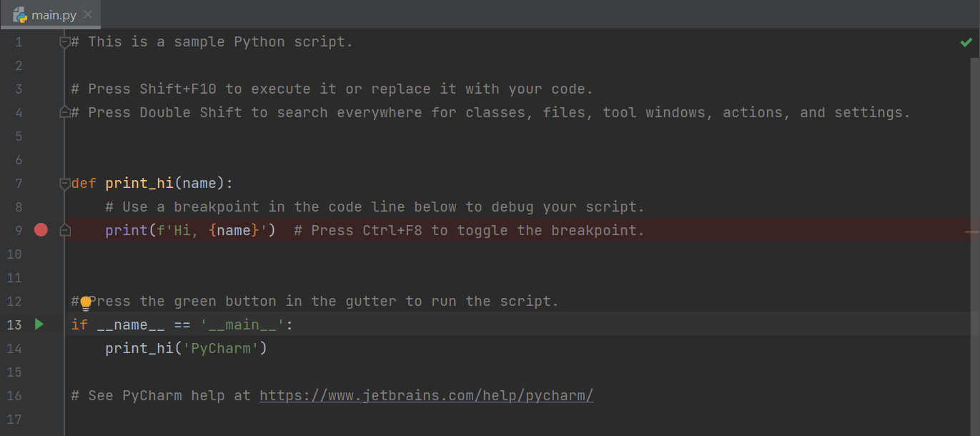This screenshot has width=980, height=436.
Task: Click the fold marker next to the breakpoint line
Action: click(64, 229)
